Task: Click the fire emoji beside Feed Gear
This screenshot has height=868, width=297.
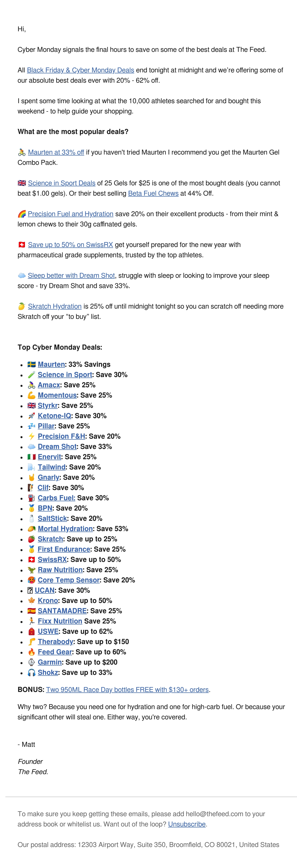Action: [32, 652]
